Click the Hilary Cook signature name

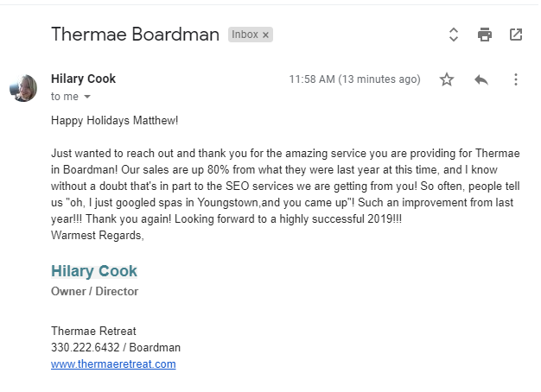pyautogui.click(x=94, y=271)
